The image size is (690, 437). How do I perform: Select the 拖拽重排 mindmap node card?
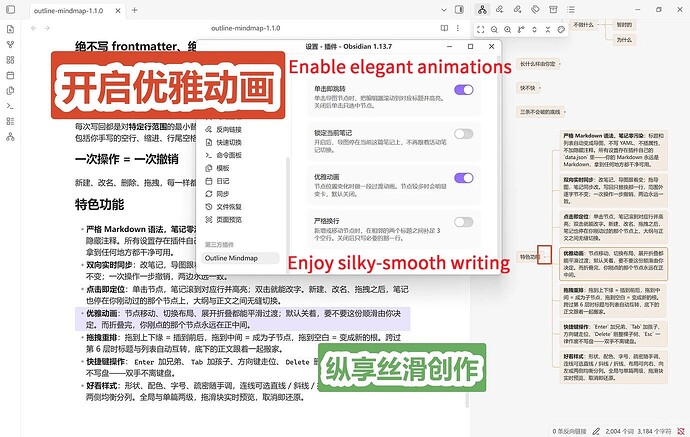(x=613, y=301)
